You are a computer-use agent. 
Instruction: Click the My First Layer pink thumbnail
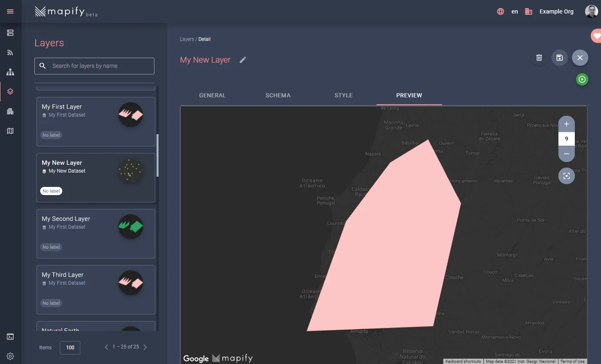(x=131, y=114)
